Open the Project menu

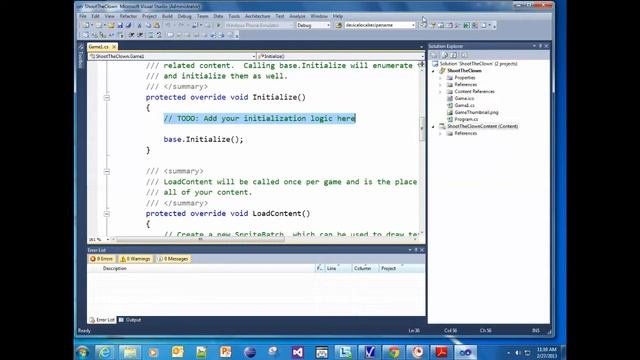tap(149, 16)
